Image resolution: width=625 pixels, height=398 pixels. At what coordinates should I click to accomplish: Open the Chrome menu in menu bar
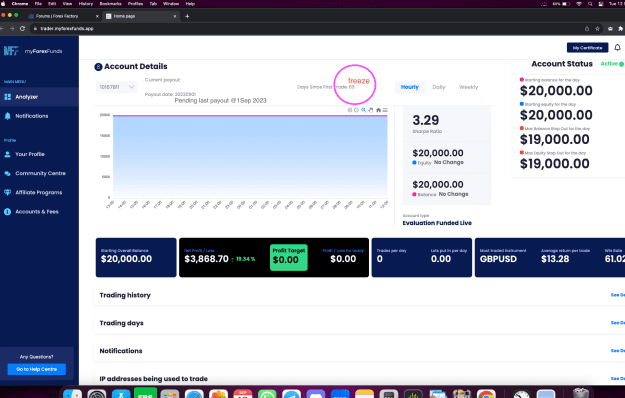click(x=20, y=4)
